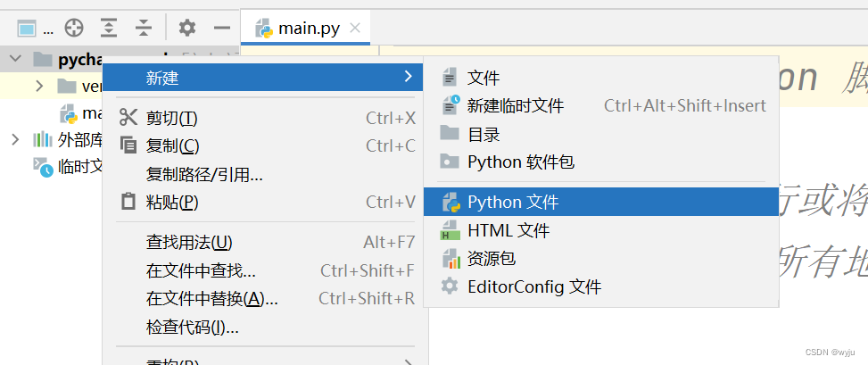This screenshot has width=868, height=365.
Task: Choose HTML 文件 in submenu
Action: pos(601,230)
